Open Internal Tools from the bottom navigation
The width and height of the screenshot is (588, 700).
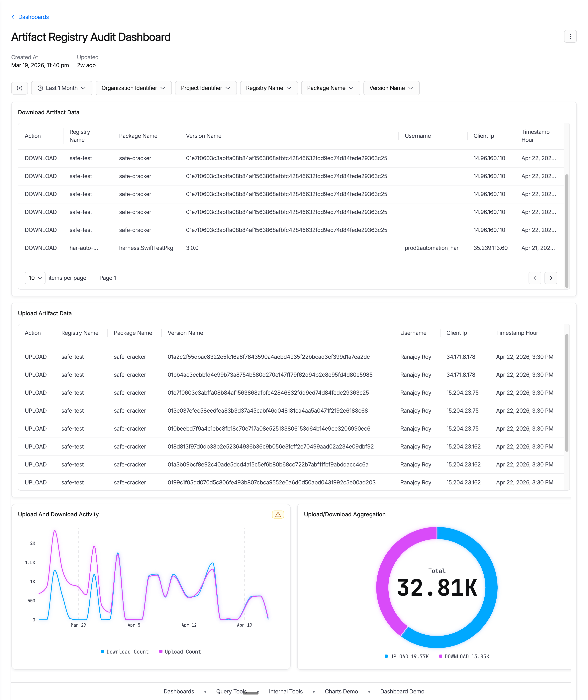[285, 691]
